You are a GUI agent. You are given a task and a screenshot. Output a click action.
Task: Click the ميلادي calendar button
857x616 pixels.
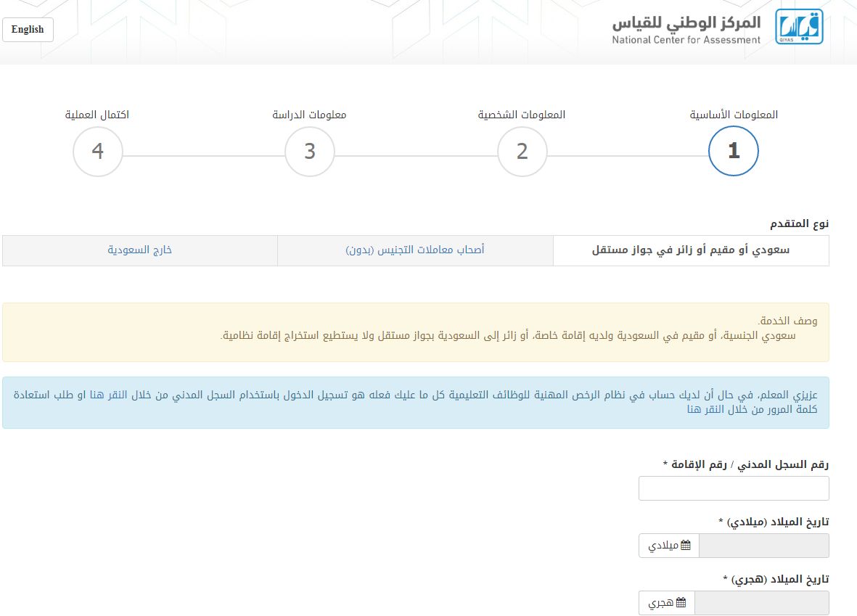[668, 546]
